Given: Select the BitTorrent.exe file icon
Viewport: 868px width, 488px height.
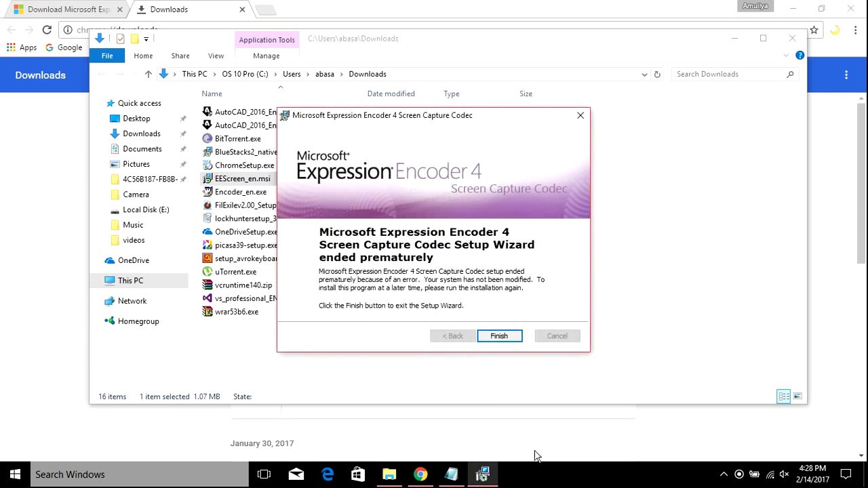Looking at the screenshot, I should (x=208, y=139).
